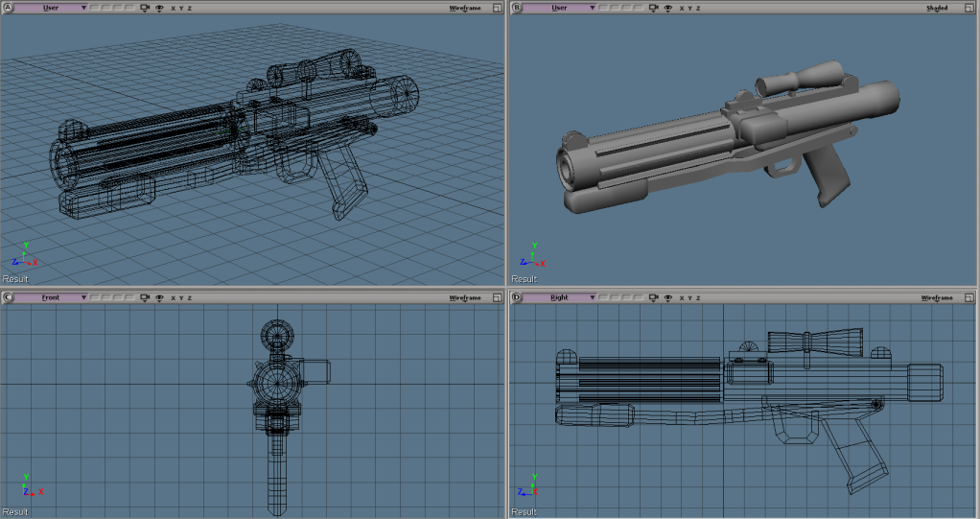Screen dimensions: 980x519
Task: Click the viewport C letter icon
Action: 8,297
